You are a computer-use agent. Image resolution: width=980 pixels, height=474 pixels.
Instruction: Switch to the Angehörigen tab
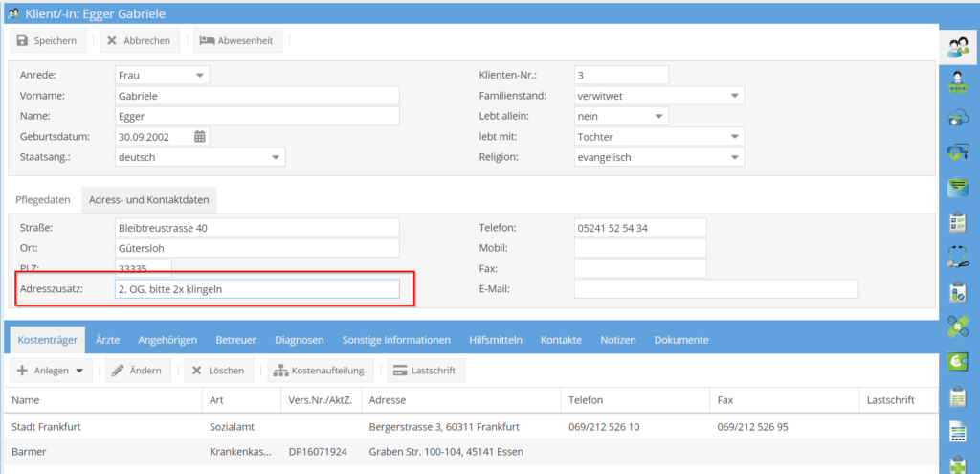coord(167,340)
